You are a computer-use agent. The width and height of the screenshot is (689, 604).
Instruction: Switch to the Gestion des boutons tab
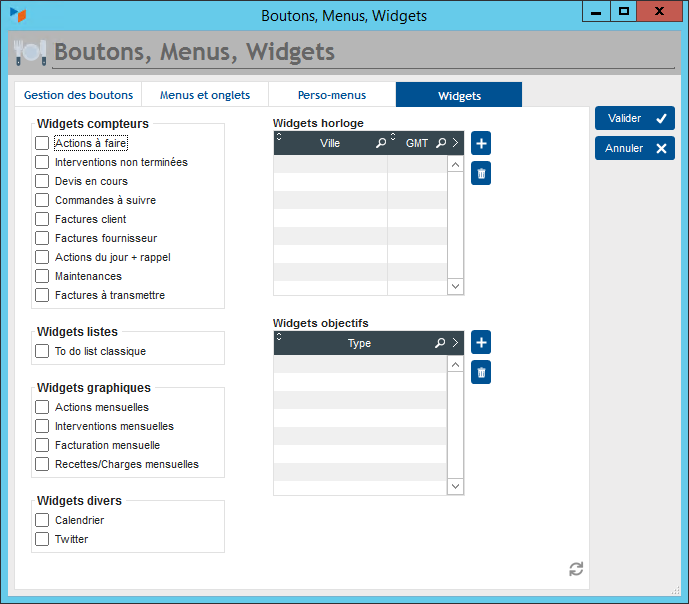(x=78, y=96)
